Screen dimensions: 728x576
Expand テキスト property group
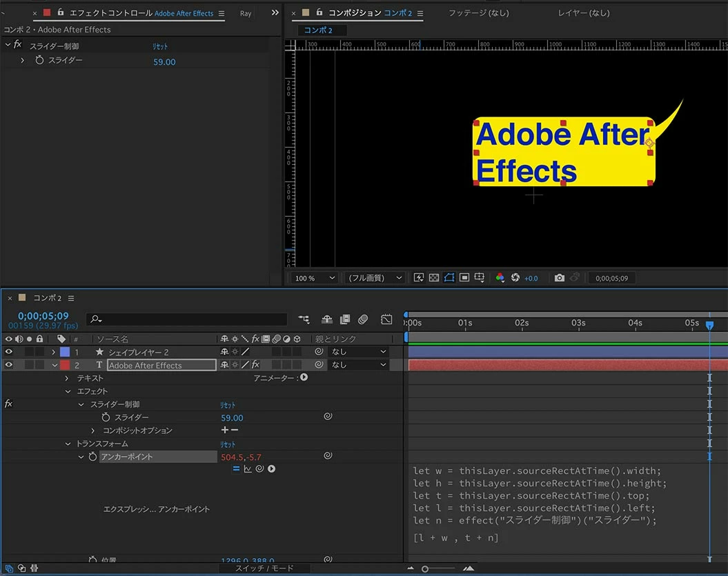pyautogui.click(x=68, y=378)
